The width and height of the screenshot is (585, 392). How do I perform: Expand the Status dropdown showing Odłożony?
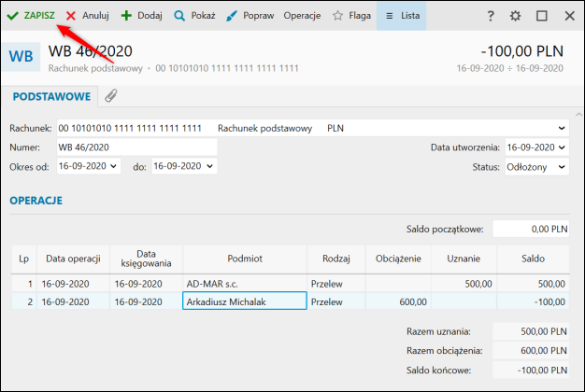click(562, 167)
